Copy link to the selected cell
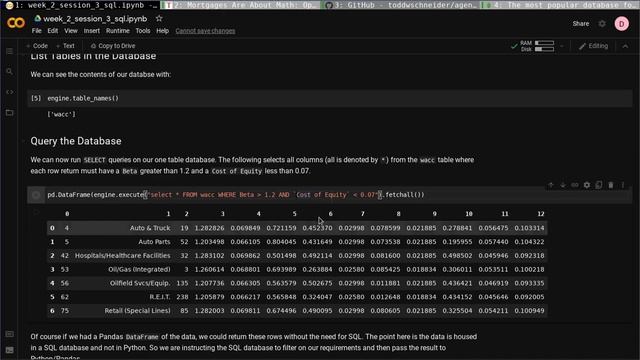 click(x=575, y=185)
